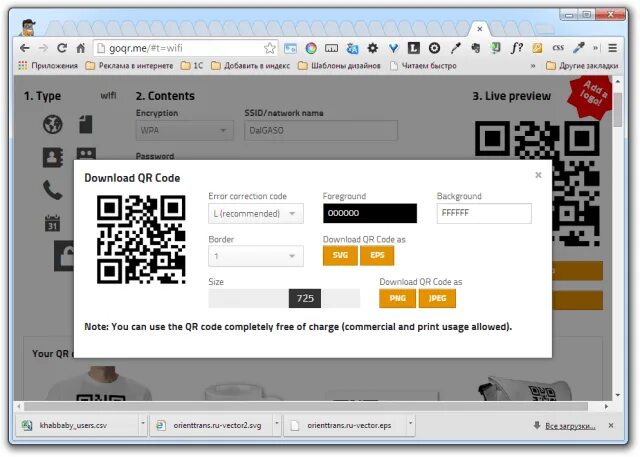Open Error correction code dropdown

coord(256,213)
